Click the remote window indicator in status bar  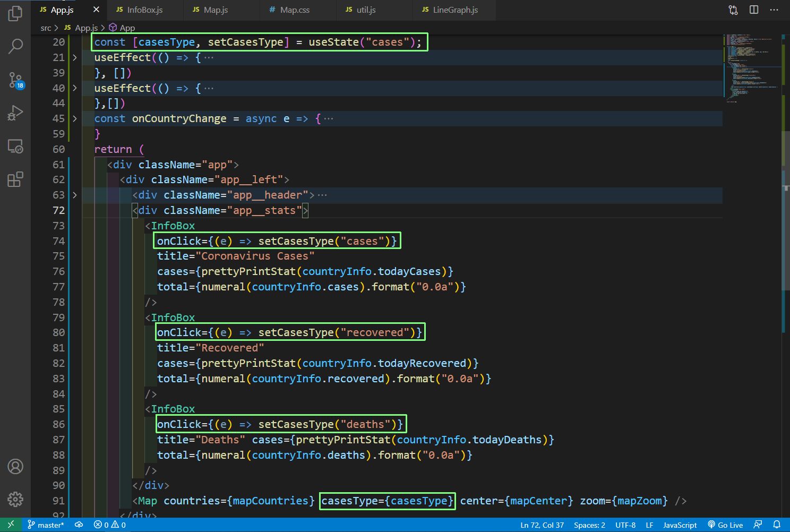point(11,525)
